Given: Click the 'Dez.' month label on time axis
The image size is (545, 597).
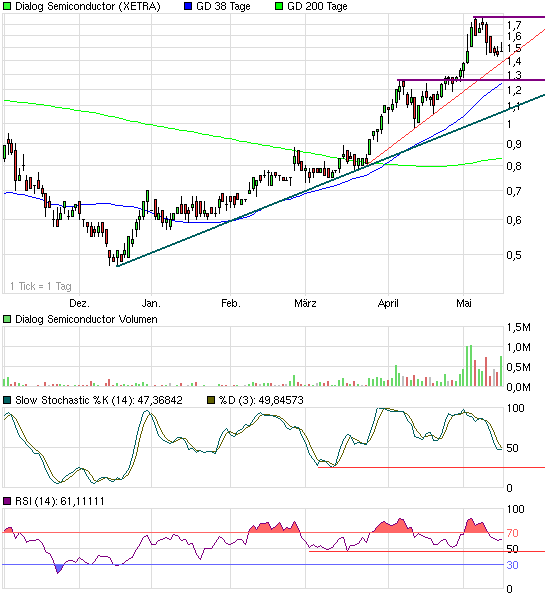Looking at the screenshot, I should click(x=79, y=303).
